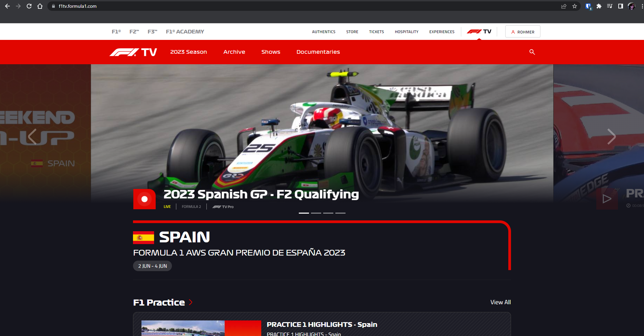Go to F1 site link
The width and height of the screenshot is (644, 336).
pos(116,31)
